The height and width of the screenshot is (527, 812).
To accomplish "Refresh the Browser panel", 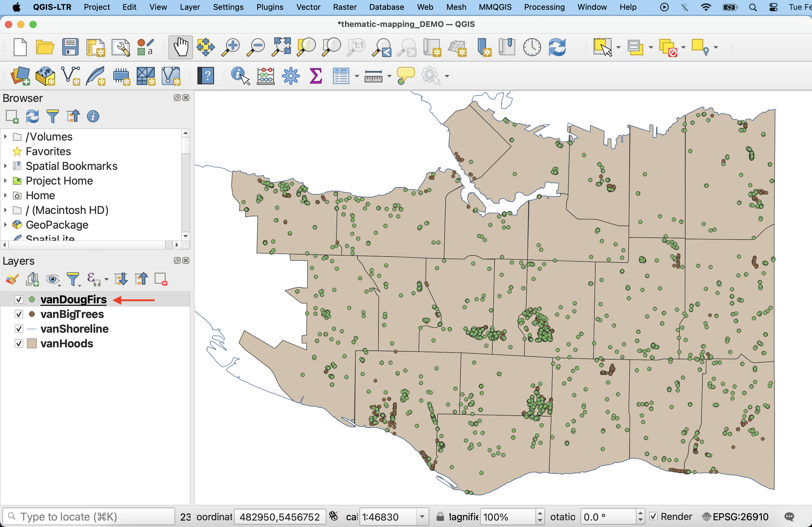I will 32,117.
